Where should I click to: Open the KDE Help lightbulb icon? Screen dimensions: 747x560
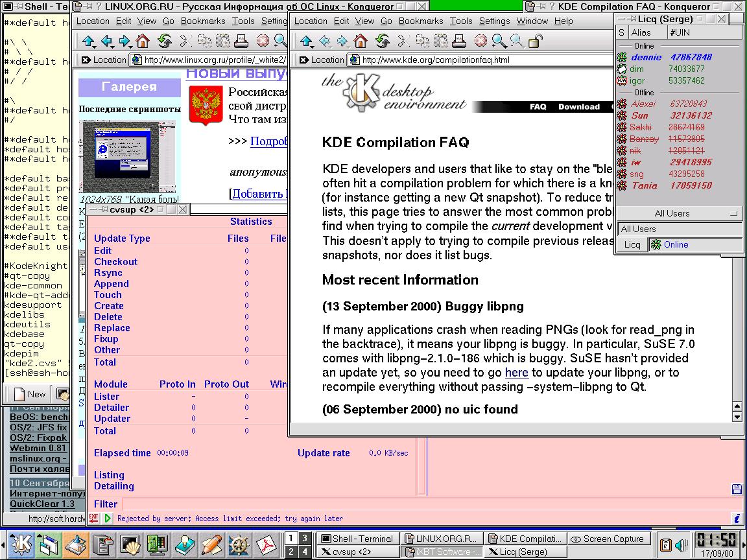(x=185, y=545)
